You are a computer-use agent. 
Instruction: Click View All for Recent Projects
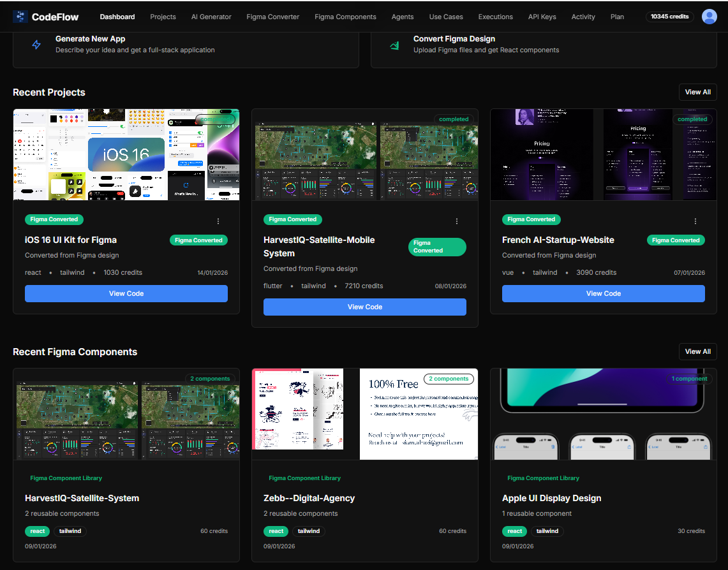(698, 92)
